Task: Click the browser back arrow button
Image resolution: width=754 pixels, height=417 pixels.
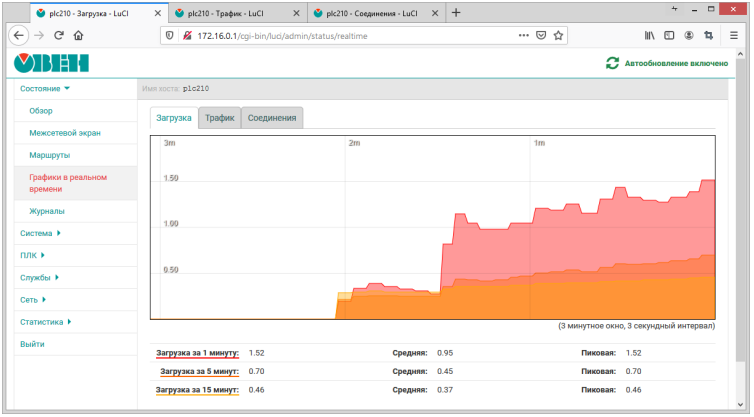Action: (17, 34)
